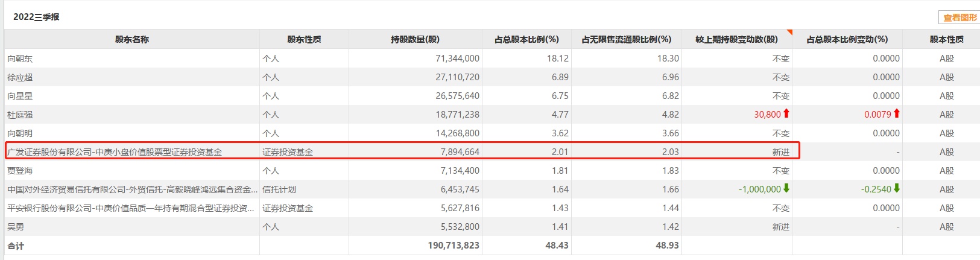Click green down arrow beside -1,000,000
The height and width of the screenshot is (260, 980).
pyautogui.click(x=786, y=188)
